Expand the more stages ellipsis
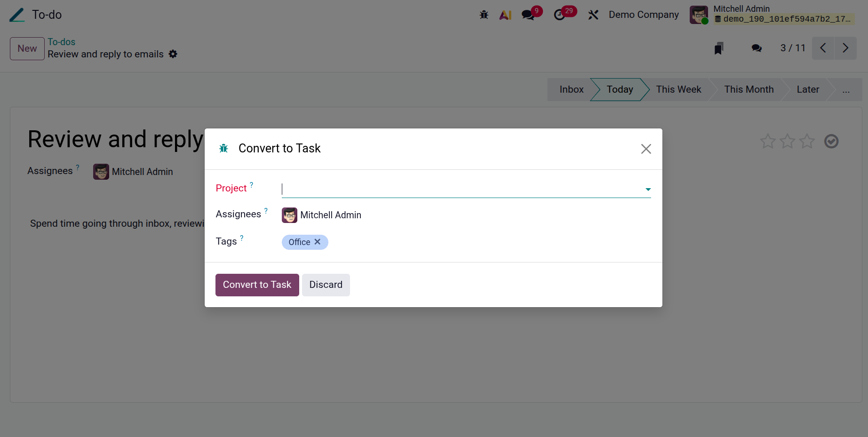868x437 pixels. click(x=846, y=90)
